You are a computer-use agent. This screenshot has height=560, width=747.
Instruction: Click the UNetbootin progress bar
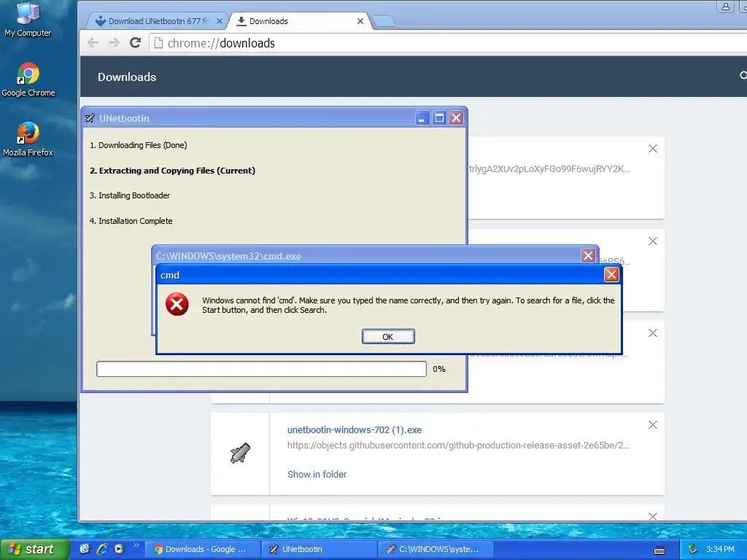pyautogui.click(x=261, y=369)
